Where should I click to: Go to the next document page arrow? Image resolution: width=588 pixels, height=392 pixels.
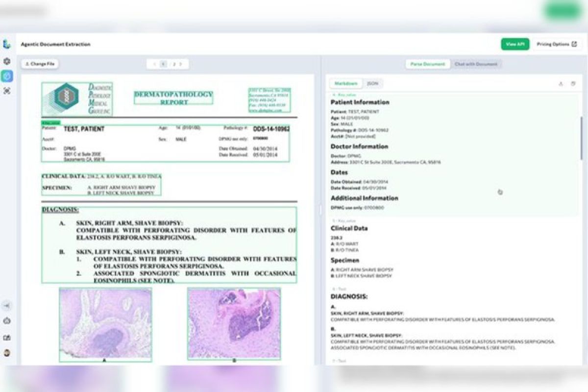180,64
